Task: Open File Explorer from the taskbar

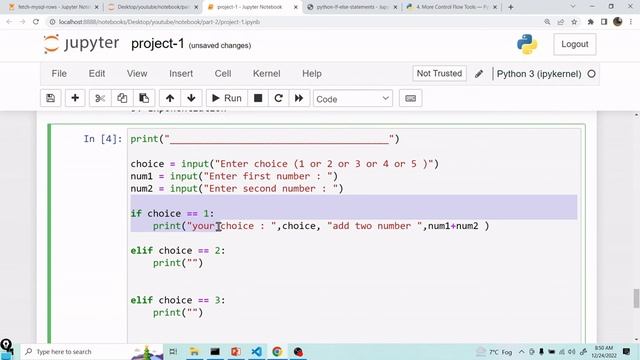Action: [x=194, y=351]
